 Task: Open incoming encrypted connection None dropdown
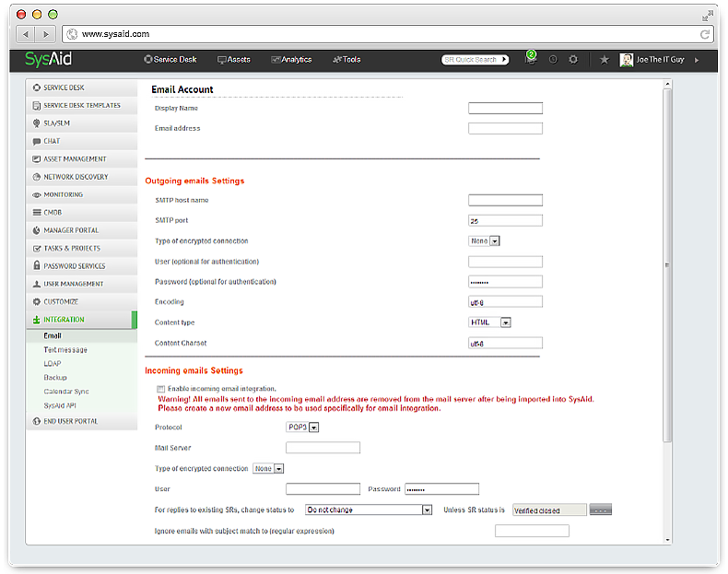(x=268, y=469)
